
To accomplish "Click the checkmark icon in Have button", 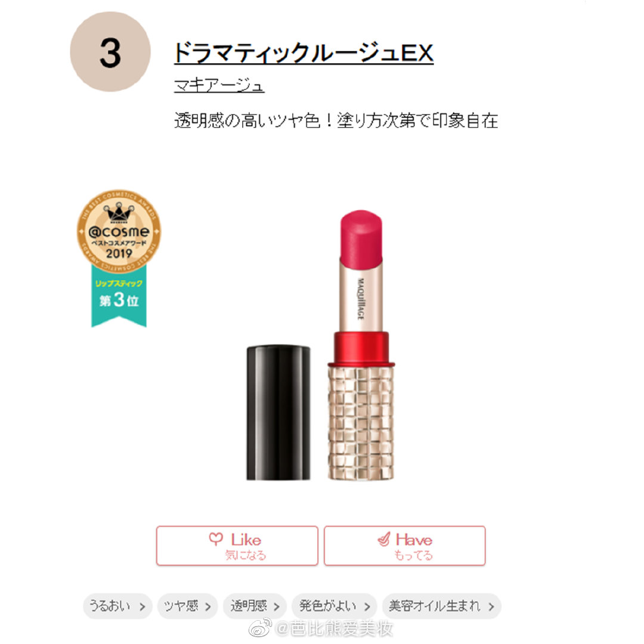I will point(383,539).
